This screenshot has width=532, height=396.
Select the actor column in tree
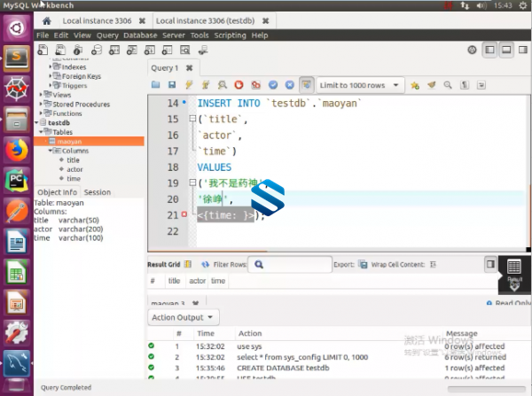click(74, 169)
